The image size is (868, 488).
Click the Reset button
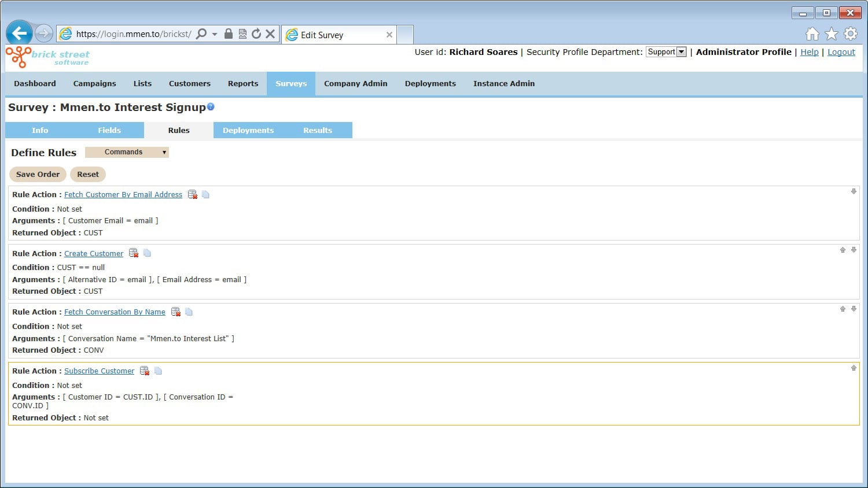click(x=88, y=174)
